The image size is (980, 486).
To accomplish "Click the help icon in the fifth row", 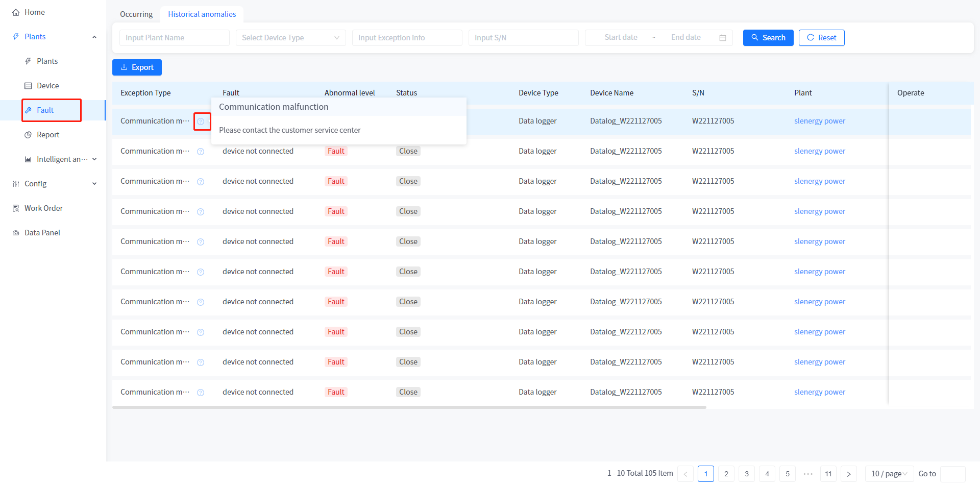I will tap(201, 242).
